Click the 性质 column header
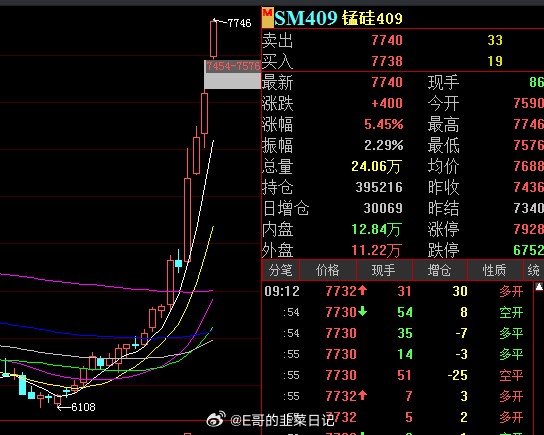Viewport: 544px width, 435px height. click(495, 270)
